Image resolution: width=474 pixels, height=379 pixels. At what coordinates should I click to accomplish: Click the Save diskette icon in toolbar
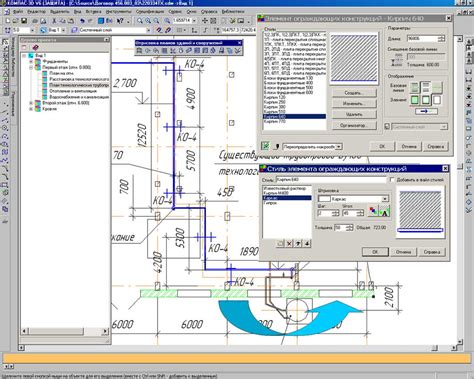coord(24,21)
